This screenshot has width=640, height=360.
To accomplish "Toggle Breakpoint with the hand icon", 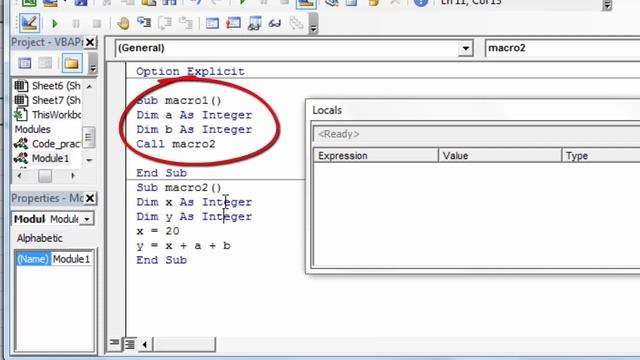I will coord(122,23).
